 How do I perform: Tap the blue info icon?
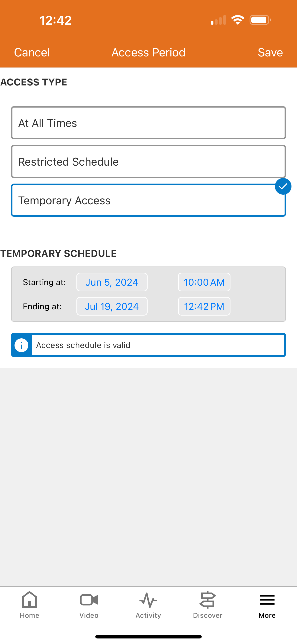(21, 345)
